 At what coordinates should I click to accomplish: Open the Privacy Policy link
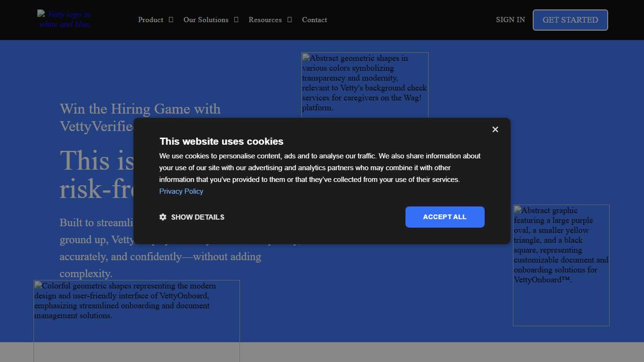[181, 191]
